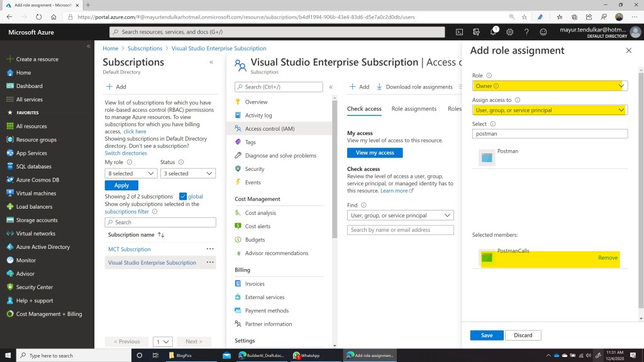This screenshot has width=644, height=362.
Task: Open Azure Active Directory from the sidebar
Action: click(x=43, y=247)
